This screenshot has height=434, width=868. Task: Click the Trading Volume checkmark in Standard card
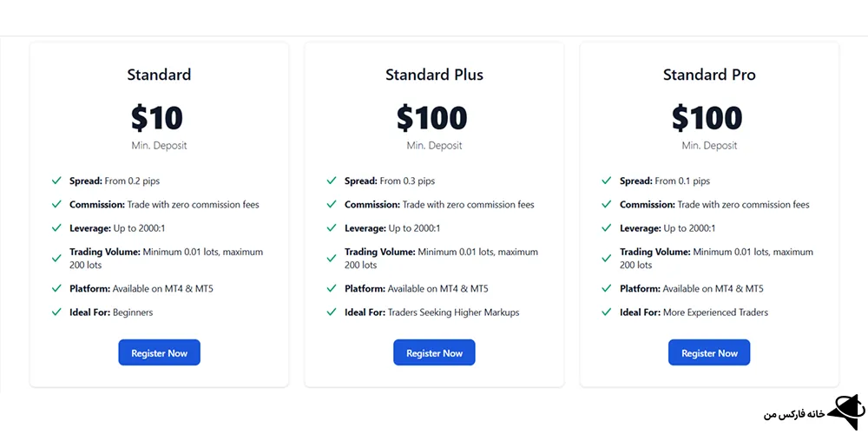tap(56, 258)
